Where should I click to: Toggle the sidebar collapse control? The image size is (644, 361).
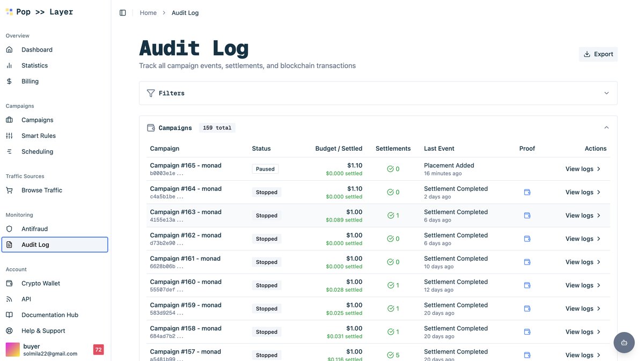click(x=123, y=12)
